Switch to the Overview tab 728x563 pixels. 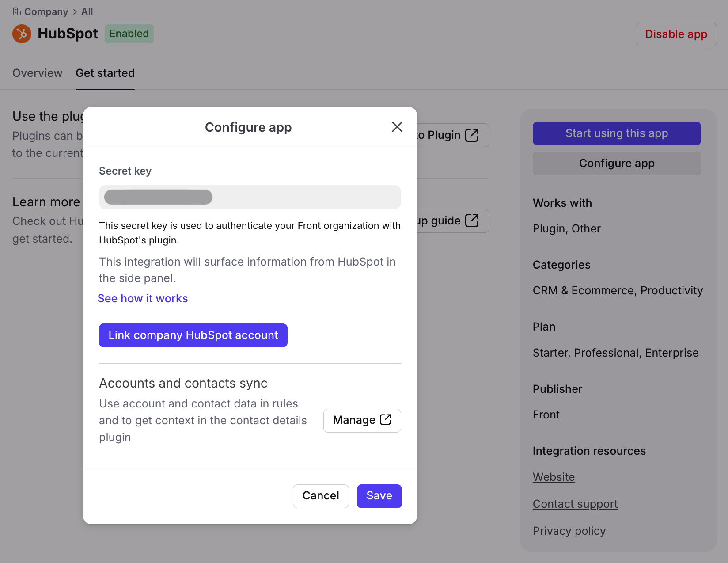point(38,73)
